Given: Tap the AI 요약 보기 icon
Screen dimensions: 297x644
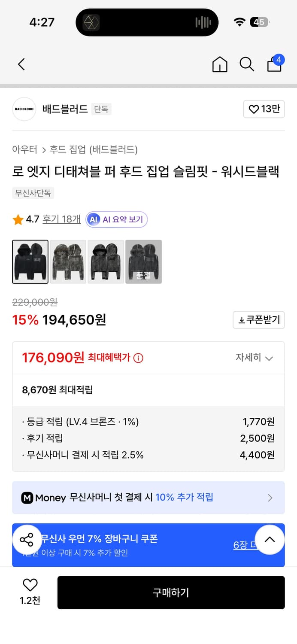Looking at the screenshot, I should (x=116, y=219).
